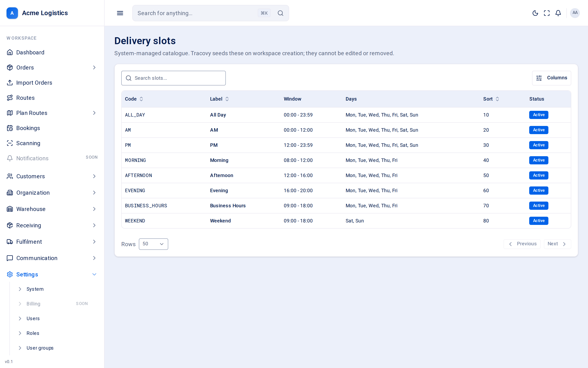Image resolution: width=588 pixels, height=368 pixels.
Task: Expand the Customers section
Action: pos(94,176)
